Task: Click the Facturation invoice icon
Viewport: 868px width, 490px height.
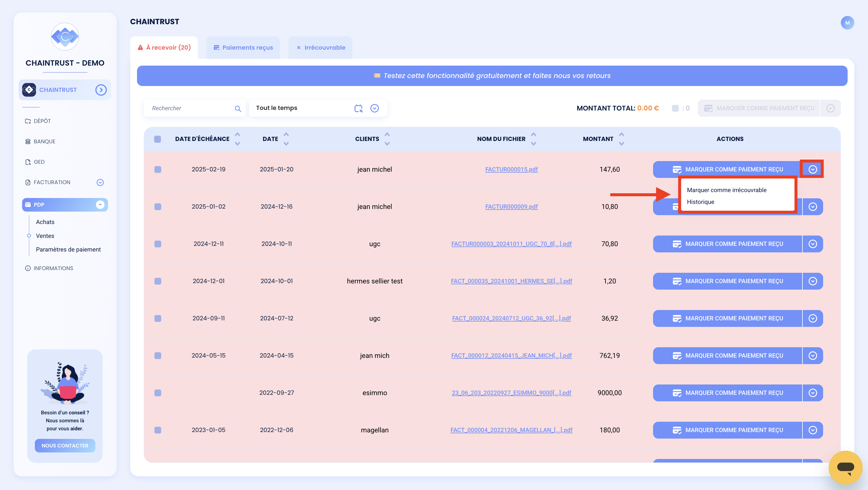Action: (x=28, y=182)
